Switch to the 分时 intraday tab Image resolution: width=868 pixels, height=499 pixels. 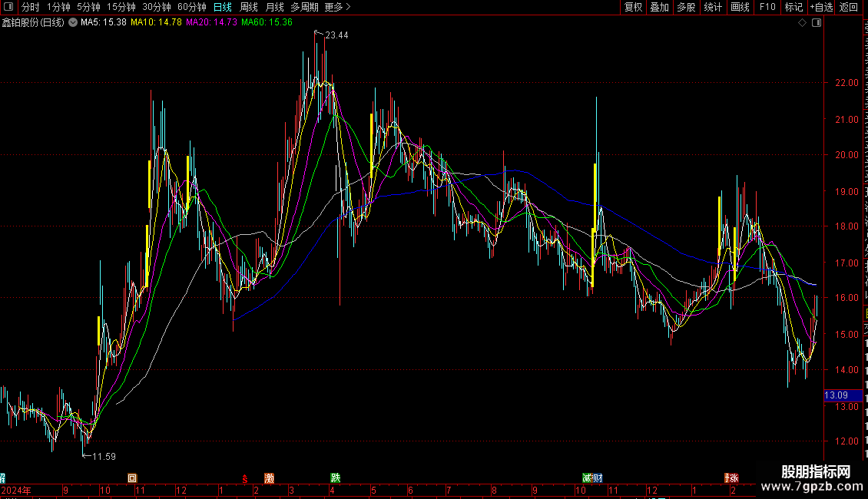30,7
